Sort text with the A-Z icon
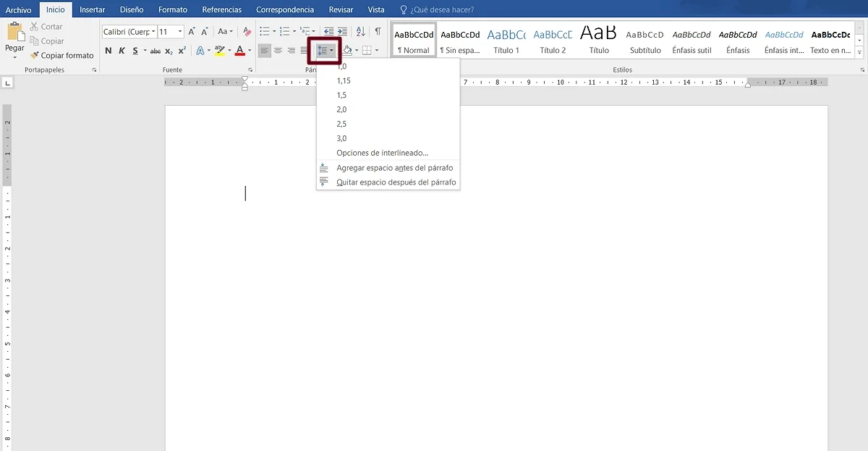 click(361, 32)
